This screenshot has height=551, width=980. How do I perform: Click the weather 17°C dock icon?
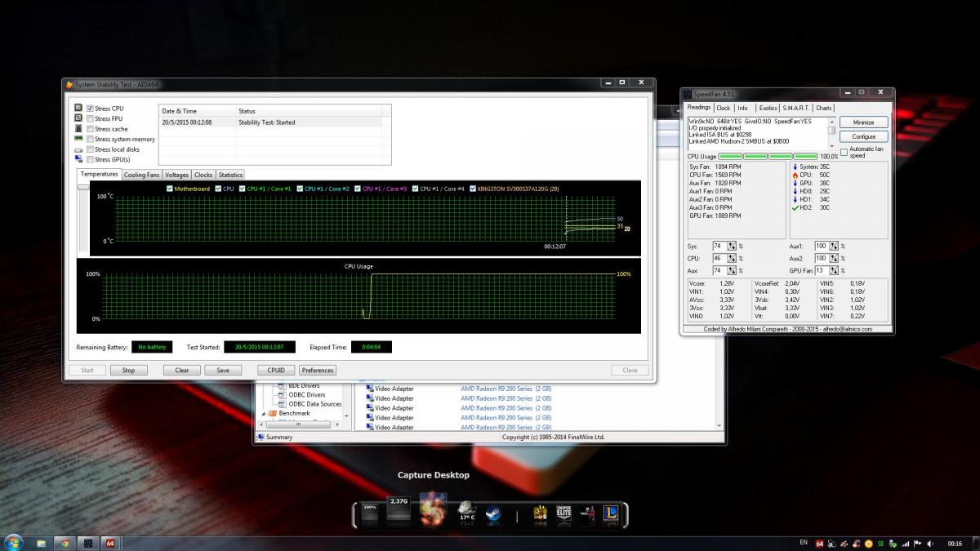[466, 512]
